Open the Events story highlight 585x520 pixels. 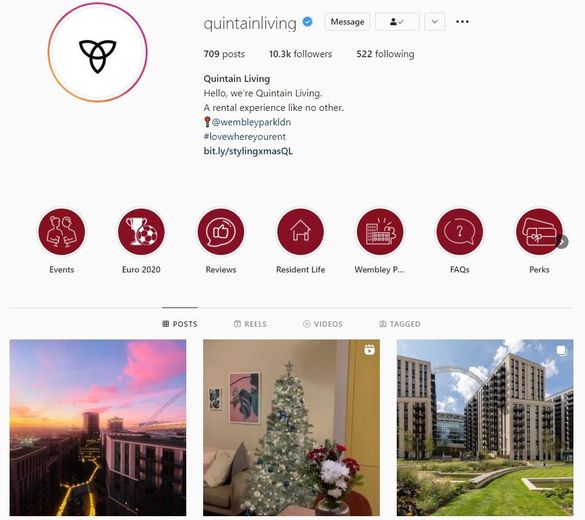click(62, 232)
